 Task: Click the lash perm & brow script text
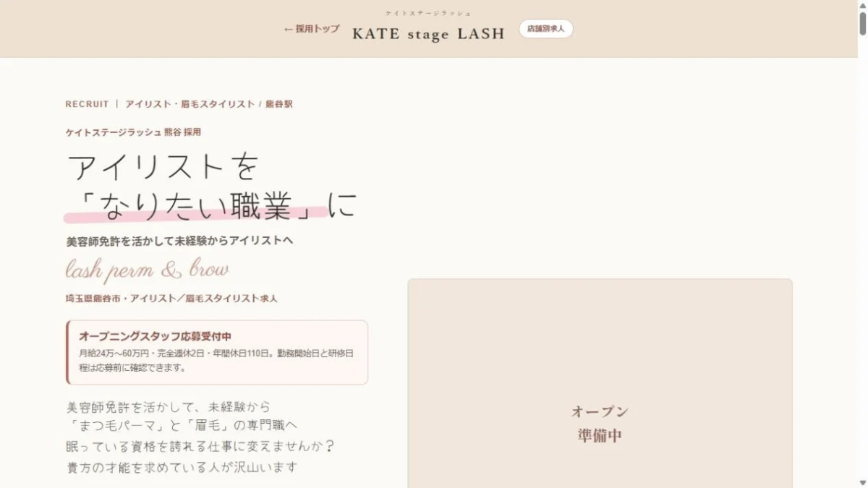coord(148,271)
